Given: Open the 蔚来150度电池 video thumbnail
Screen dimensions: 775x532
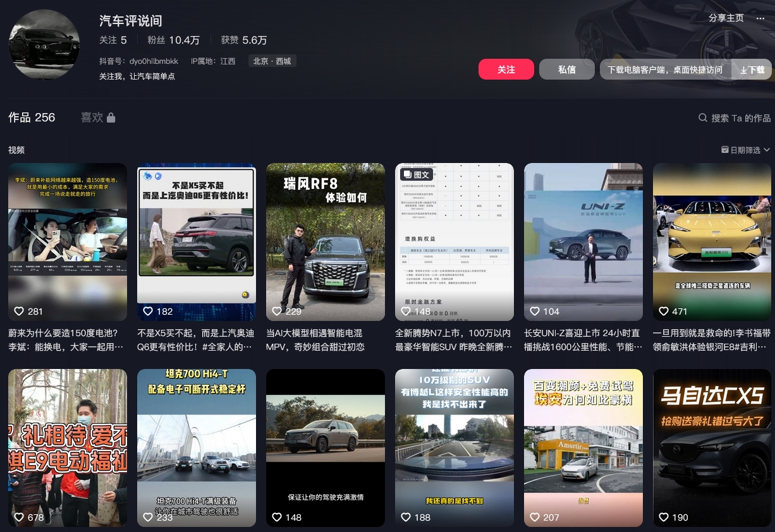Looking at the screenshot, I should click(68, 242).
